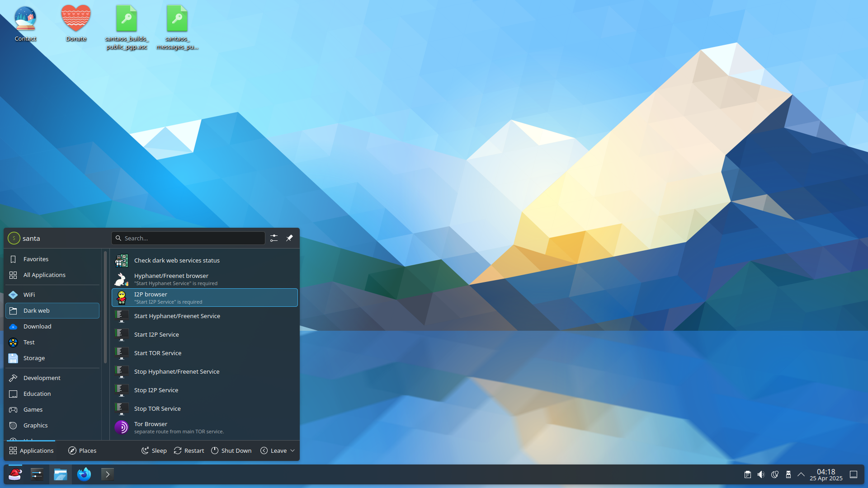This screenshot has height=488, width=868.
Task: Click Santa hat application launcher in taskbar
Action: (15, 474)
